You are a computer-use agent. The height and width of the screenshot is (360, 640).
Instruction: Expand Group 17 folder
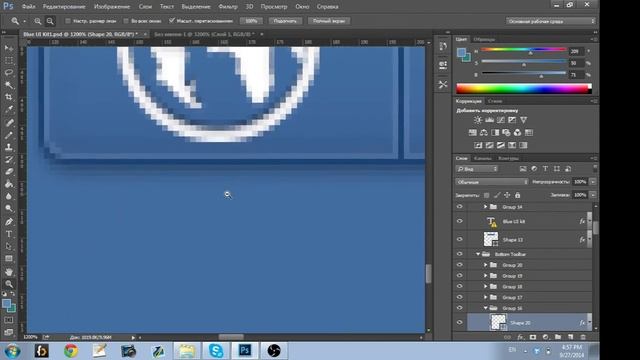click(x=485, y=297)
